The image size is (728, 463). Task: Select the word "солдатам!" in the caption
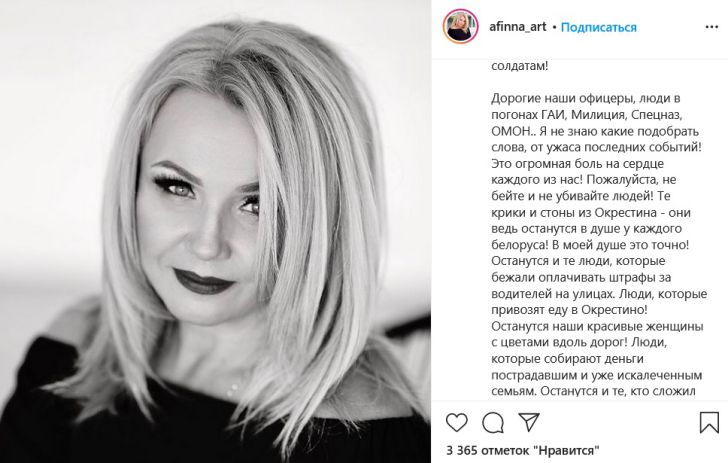click(520, 66)
